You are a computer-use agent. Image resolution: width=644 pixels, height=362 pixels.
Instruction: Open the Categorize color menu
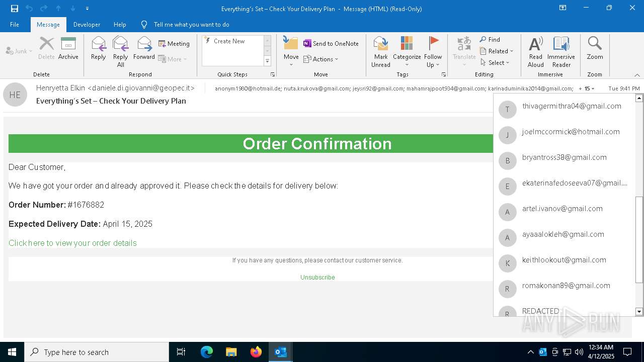coord(407,51)
